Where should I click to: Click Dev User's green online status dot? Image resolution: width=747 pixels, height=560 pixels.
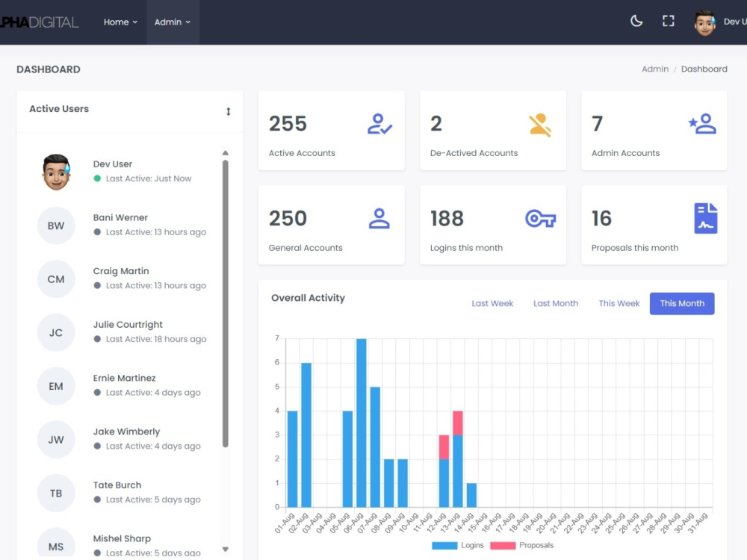click(x=97, y=178)
